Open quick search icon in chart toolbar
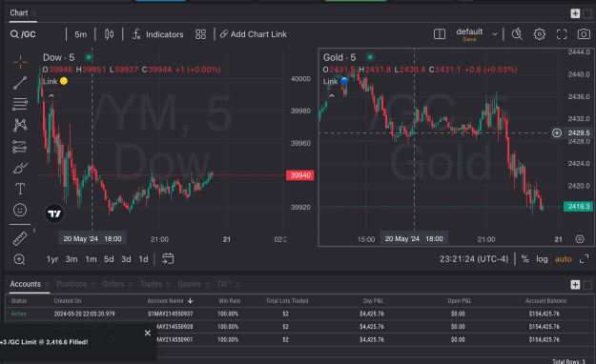This screenshot has width=596, height=364. 517,34
